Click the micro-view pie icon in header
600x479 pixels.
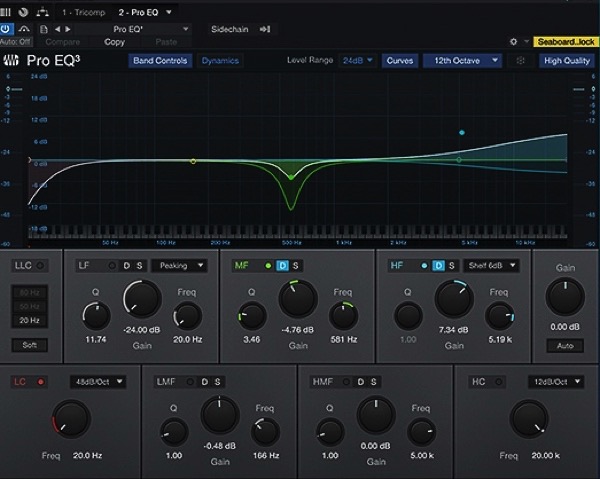23,12
